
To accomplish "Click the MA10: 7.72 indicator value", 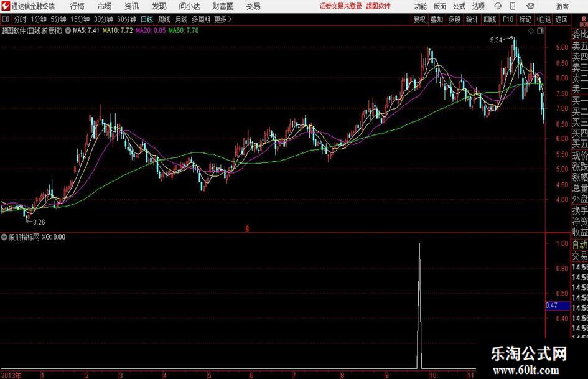I will point(118,30).
